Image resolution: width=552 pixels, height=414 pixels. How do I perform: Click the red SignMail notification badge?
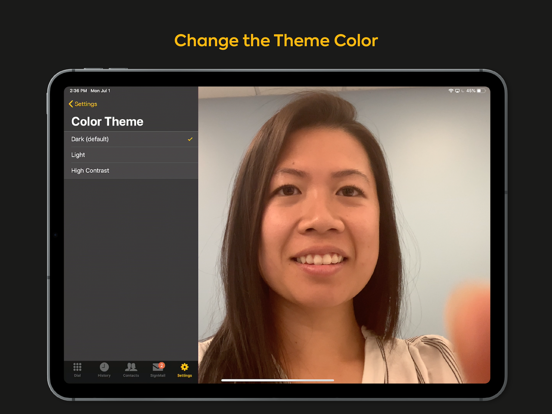[162, 365]
